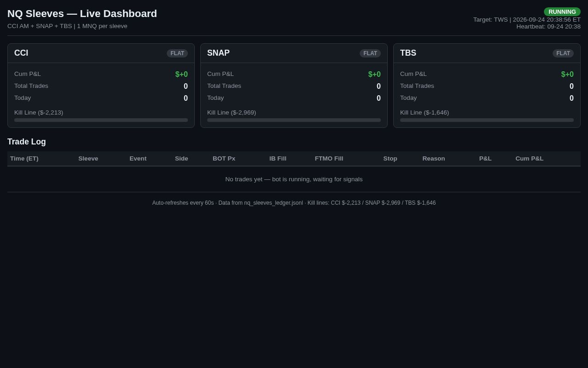Screen dimensions: 588x368
Task: Click the FLAT badge on the TBS card
Action: pyautogui.click(x=563, y=53)
